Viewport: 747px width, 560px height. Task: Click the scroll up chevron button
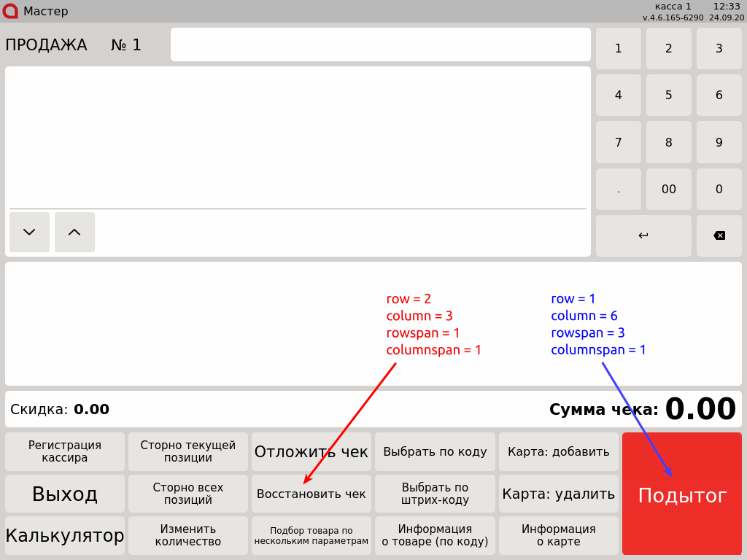tap(74, 232)
